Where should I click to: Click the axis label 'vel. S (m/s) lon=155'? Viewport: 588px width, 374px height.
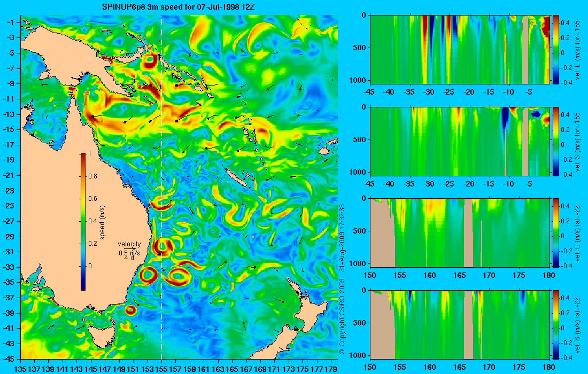pos(578,142)
